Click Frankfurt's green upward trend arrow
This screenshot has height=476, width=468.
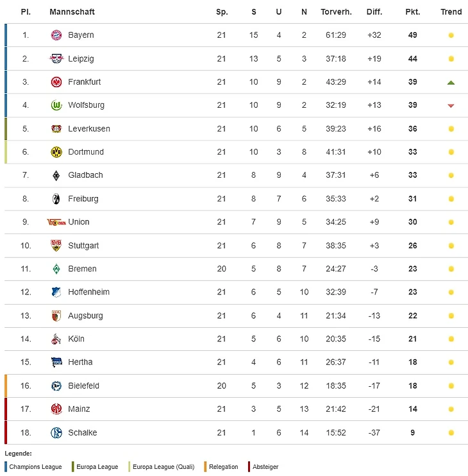coord(451,82)
